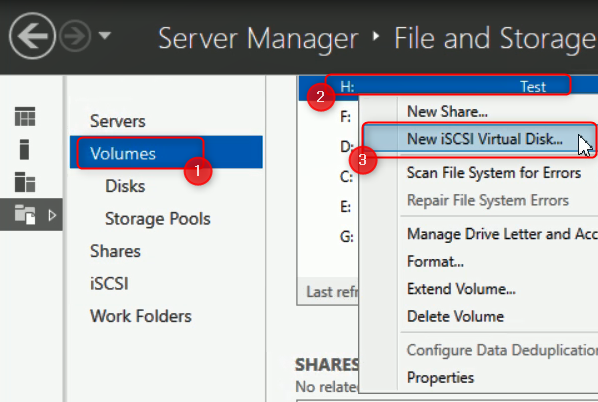The width and height of the screenshot is (598, 402).
Task: Select the All Servers icon in sidebar
Action: (x=25, y=182)
